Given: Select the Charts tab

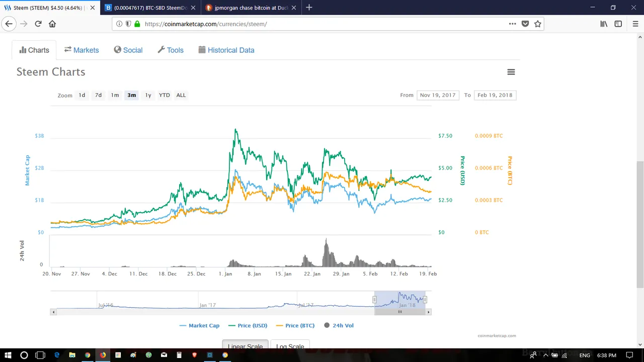Looking at the screenshot, I should click(34, 50).
